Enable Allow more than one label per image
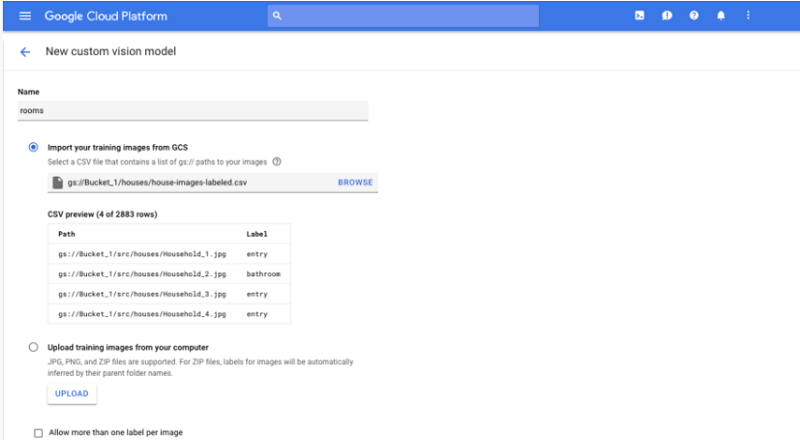The width and height of the screenshot is (800, 440). click(x=39, y=433)
